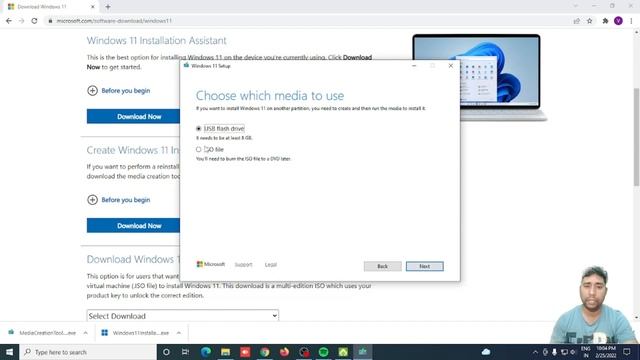The height and width of the screenshot is (360, 640).
Task: Open a new Chrome tab
Action: pos(108,7)
